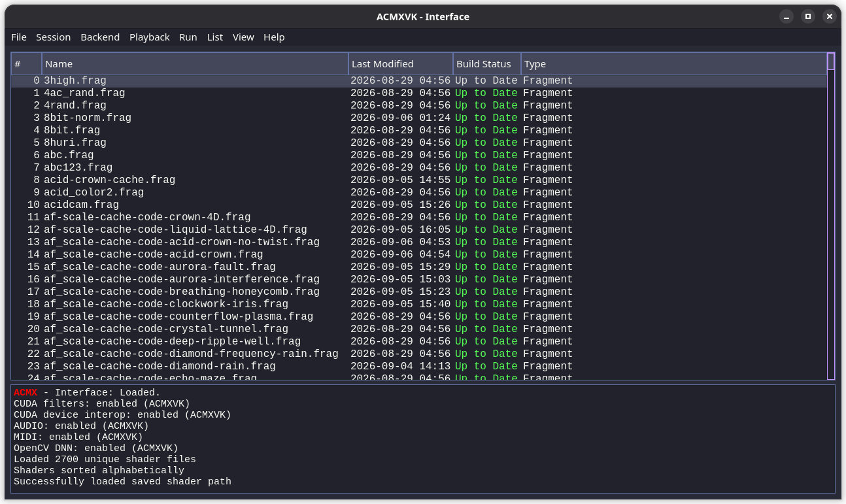Viewport: 846px width, 504px height.
Task: Select the abc.frag row
Action: [419, 156]
